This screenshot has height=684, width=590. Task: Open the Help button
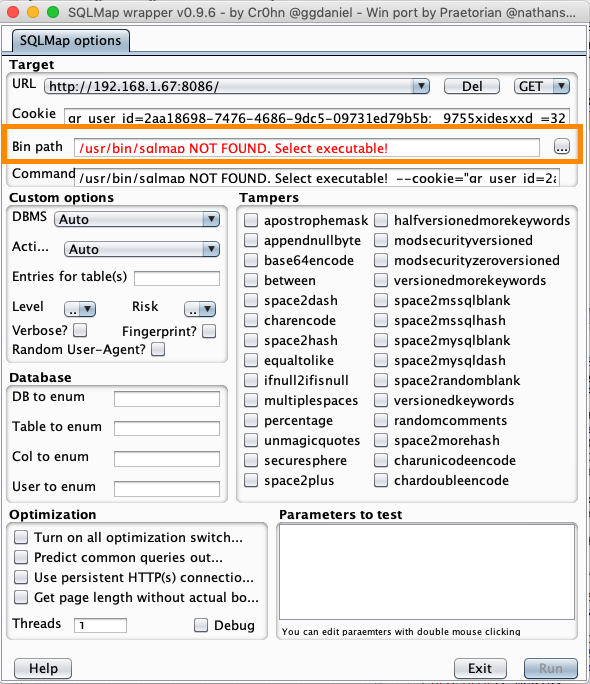(43, 668)
